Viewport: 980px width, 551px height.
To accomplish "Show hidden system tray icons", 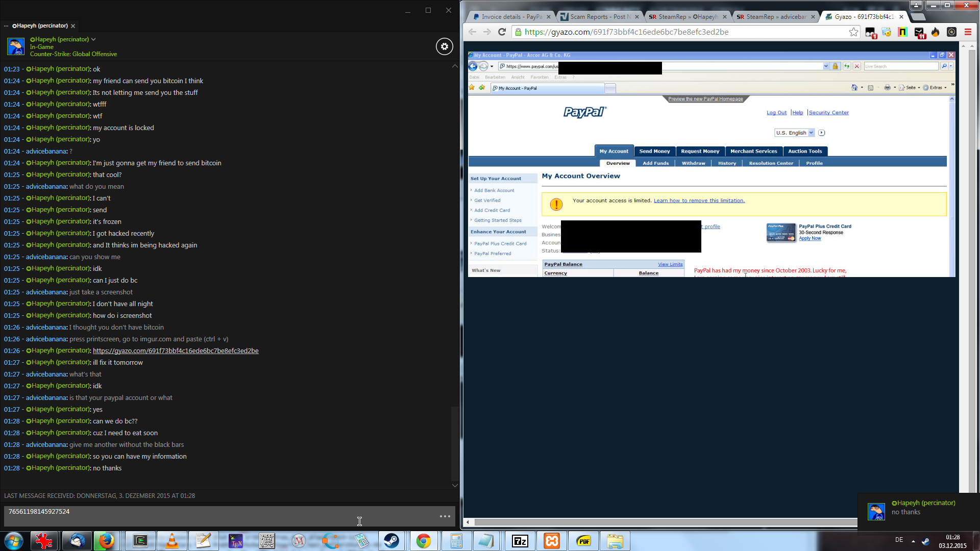I will pyautogui.click(x=913, y=541).
